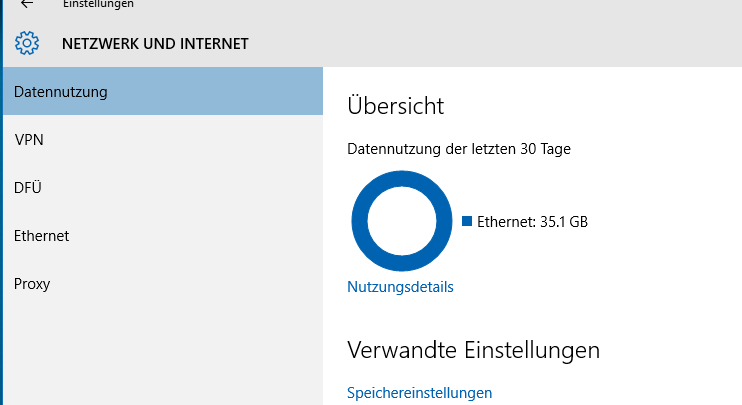Click the NETZWERK UND INTERNET title
The height and width of the screenshot is (405, 742).
coord(155,44)
